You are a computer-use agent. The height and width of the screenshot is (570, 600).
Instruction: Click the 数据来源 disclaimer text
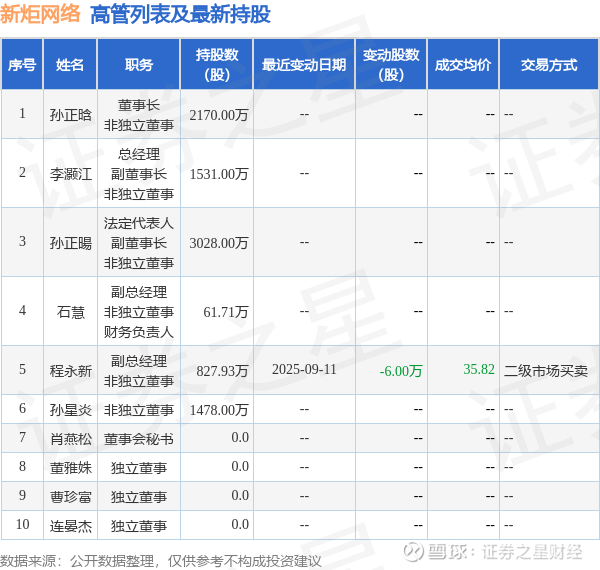click(161, 561)
